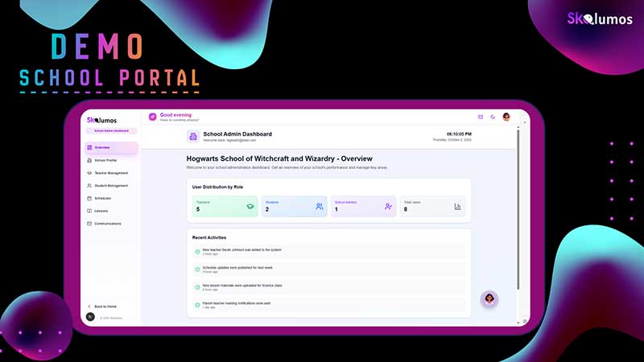Open the floating chat assistant avatar
Image resolution: width=644 pixels, height=362 pixels.
coord(489,299)
